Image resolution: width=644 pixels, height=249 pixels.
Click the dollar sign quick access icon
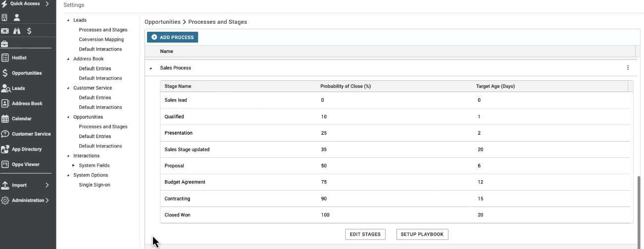point(29,31)
